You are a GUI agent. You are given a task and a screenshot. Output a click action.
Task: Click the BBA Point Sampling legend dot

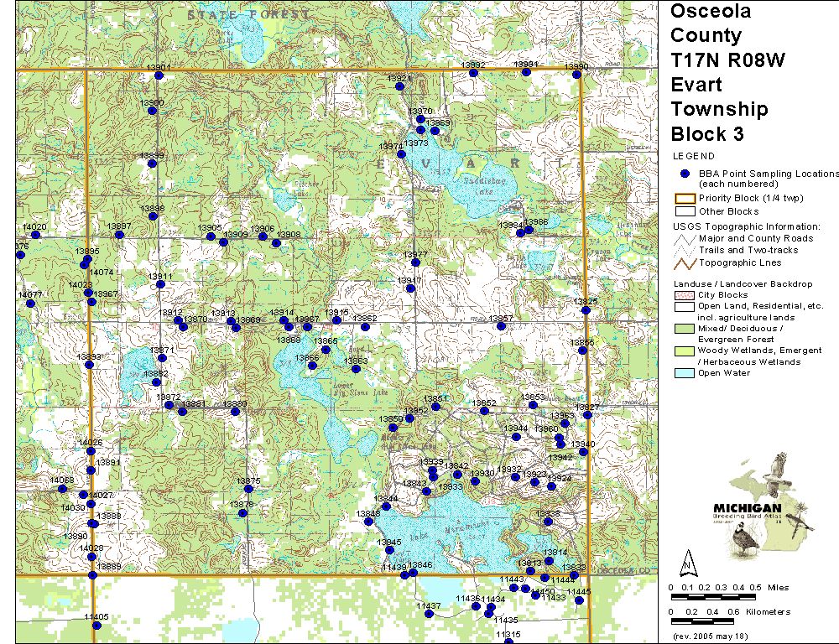685,174
